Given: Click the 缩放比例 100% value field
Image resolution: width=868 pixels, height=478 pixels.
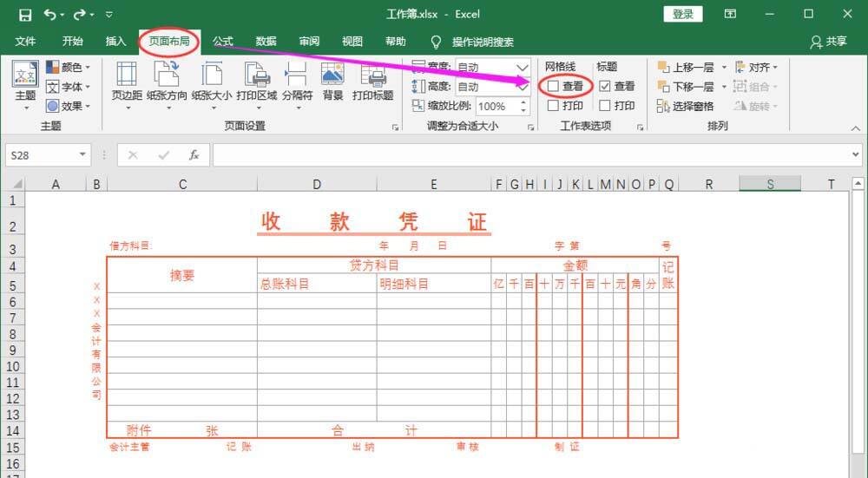Looking at the screenshot, I should (496, 106).
